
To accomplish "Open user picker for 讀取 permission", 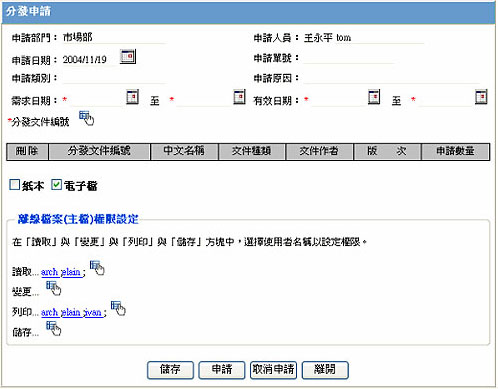I will pos(97,268).
